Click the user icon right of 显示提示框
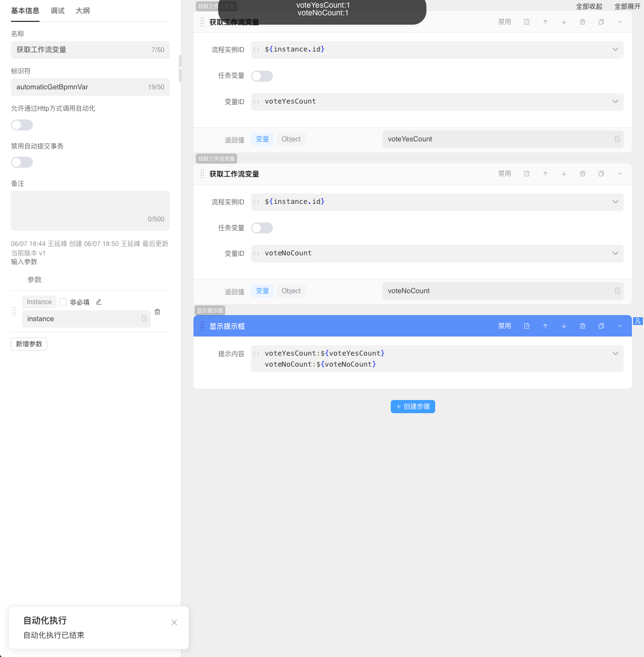 pos(638,321)
